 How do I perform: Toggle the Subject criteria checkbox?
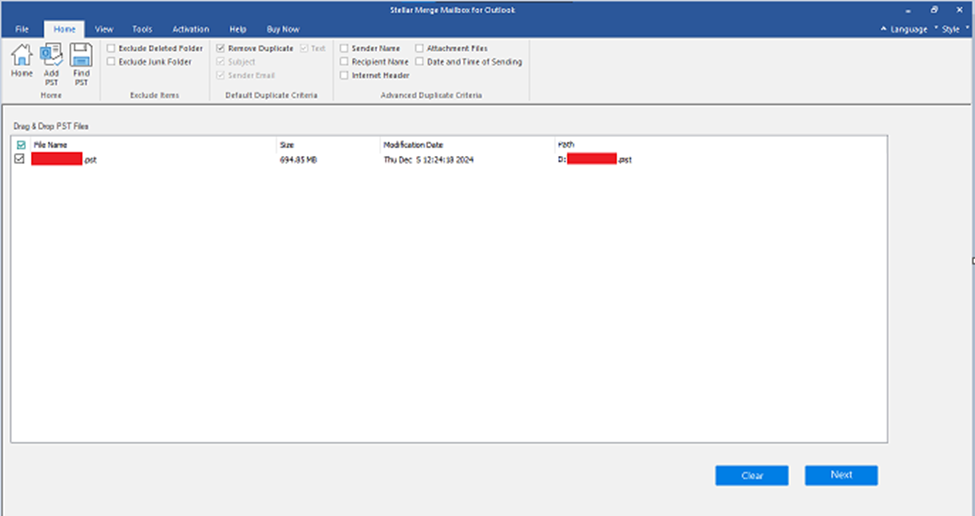coord(220,62)
